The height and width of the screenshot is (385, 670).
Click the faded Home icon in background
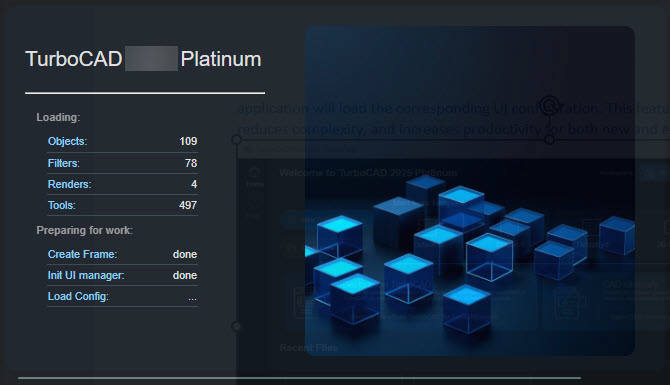point(255,176)
